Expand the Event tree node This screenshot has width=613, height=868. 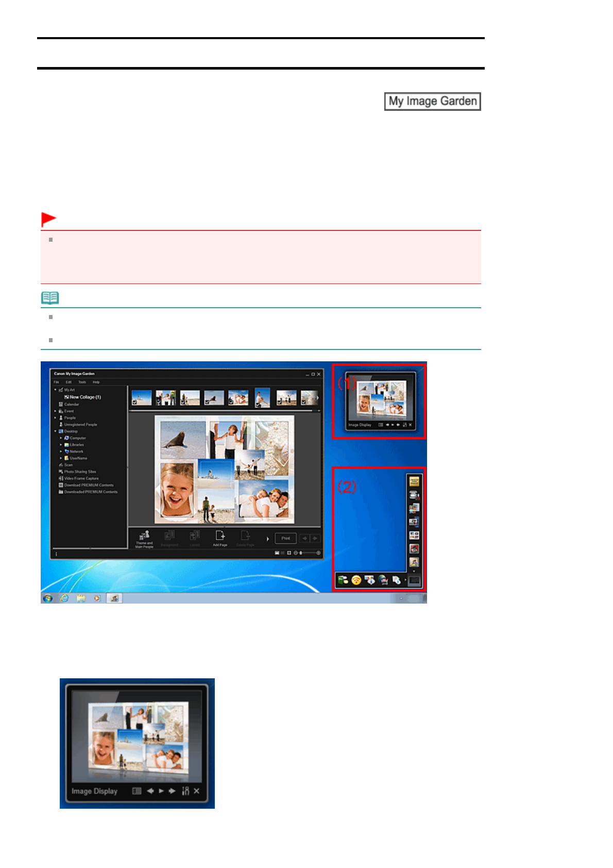[x=56, y=411]
